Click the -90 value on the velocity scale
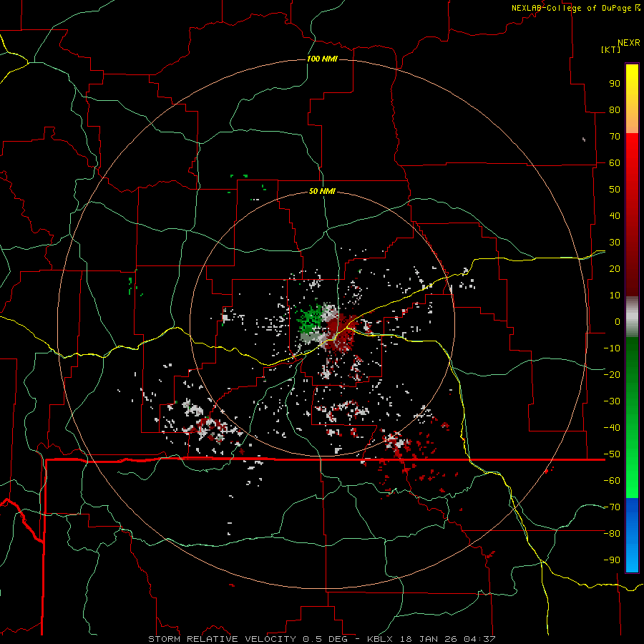Image resolution: width=644 pixels, height=644 pixels. 612,560
